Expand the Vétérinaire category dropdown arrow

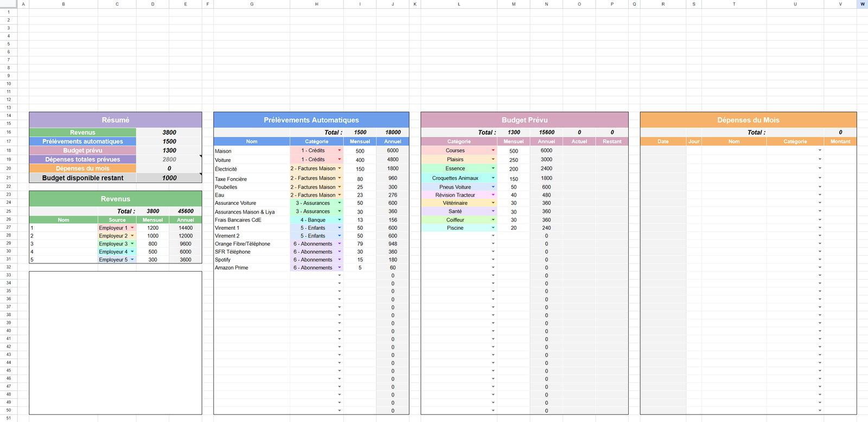pyautogui.click(x=493, y=203)
